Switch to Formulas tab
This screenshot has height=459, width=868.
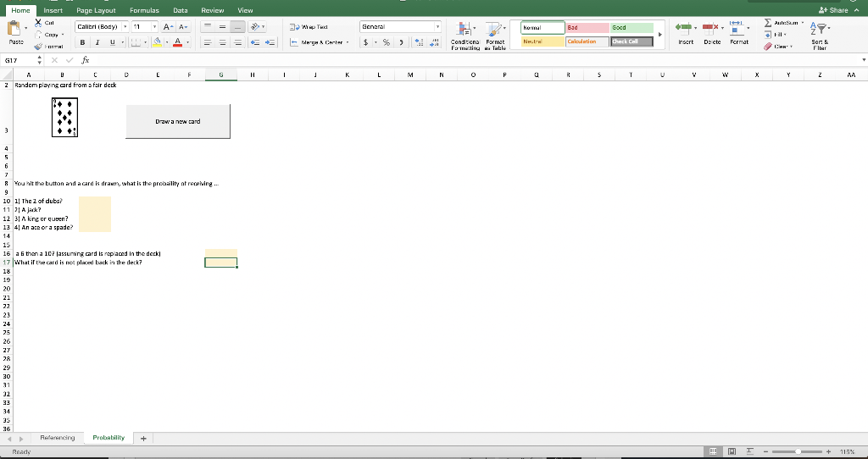144,10
